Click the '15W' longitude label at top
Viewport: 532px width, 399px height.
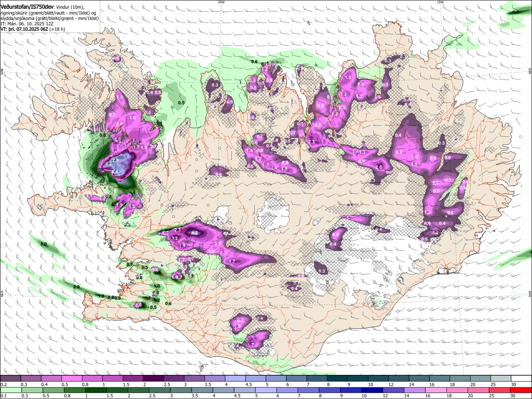click(x=440, y=2)
